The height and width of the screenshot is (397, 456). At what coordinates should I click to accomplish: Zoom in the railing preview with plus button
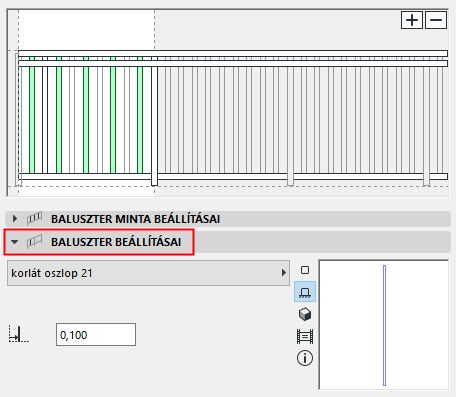click(x=412, y=20)
